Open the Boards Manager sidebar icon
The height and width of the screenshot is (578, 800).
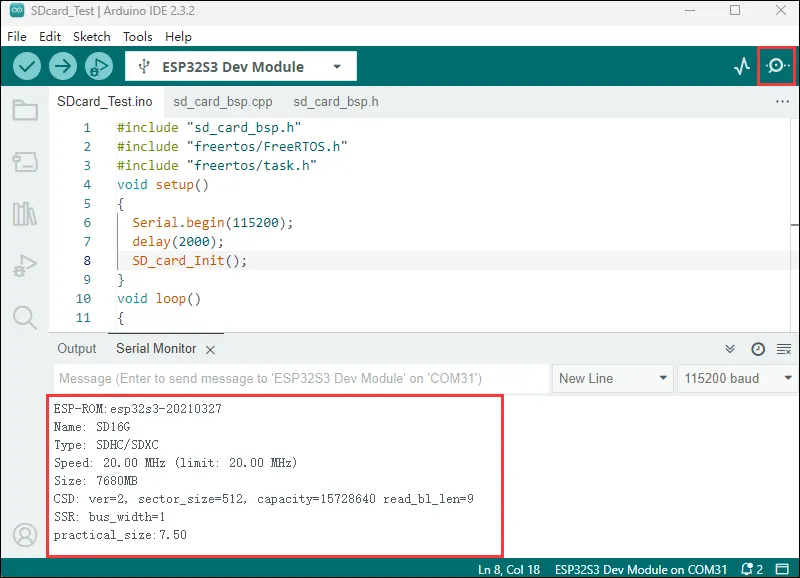[25, 162]
